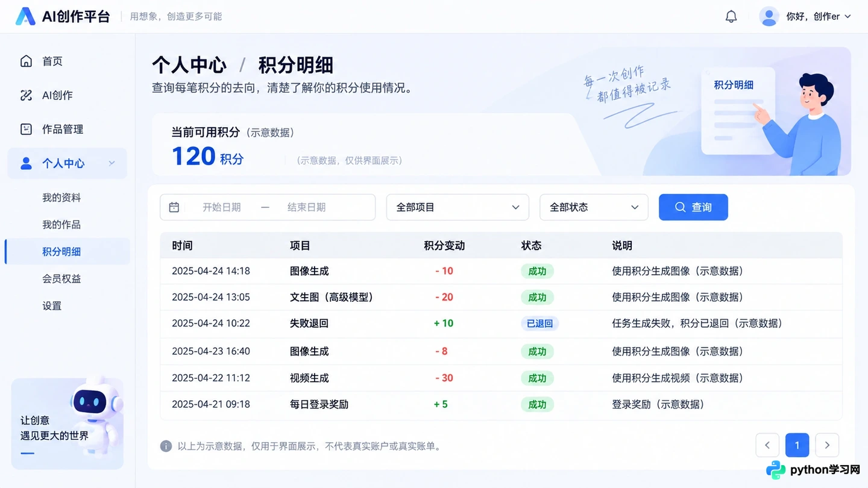Click the 首页 home icon
868x488 pixels.
26,61
